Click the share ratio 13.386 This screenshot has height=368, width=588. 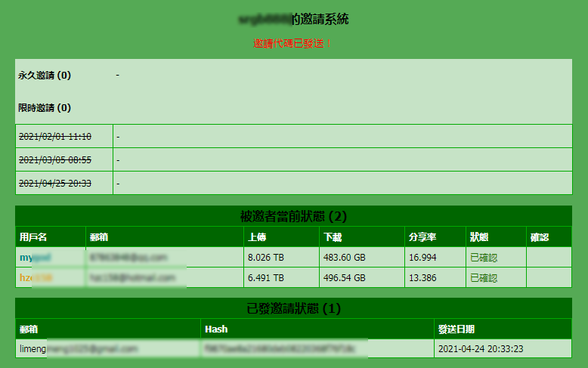[x=422, y=277]
